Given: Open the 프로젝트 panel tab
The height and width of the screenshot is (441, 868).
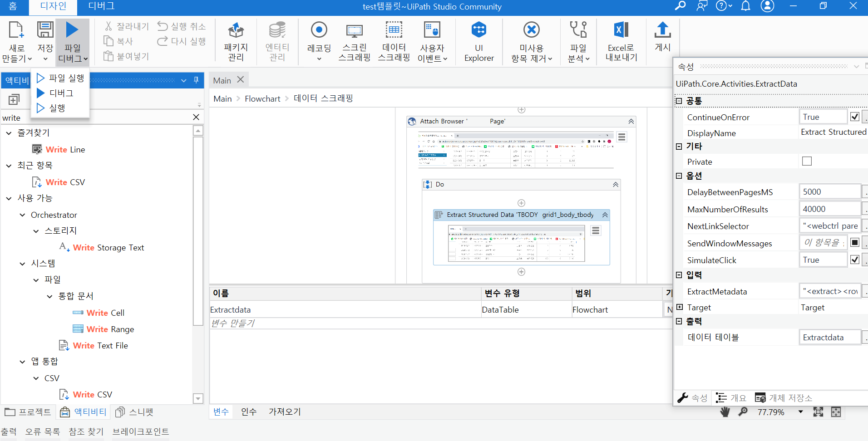Looking at the screenshot, I should (28, 412).
